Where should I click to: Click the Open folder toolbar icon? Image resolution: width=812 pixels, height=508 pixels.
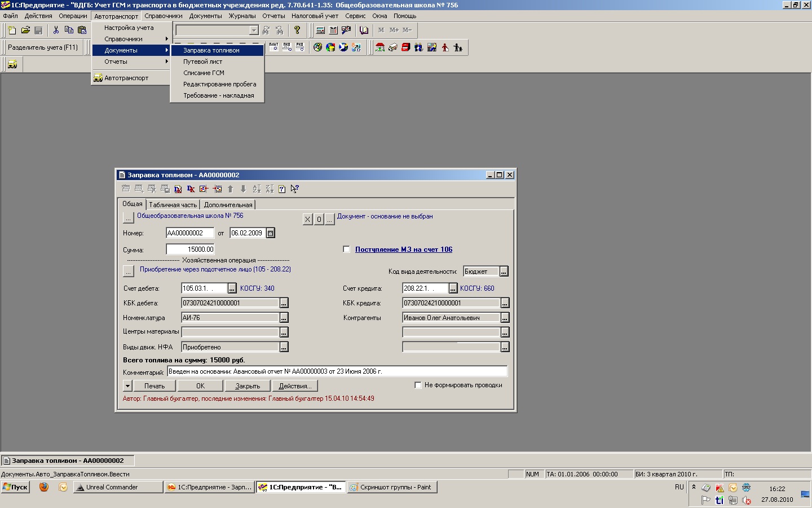click(x=25, y=30)
